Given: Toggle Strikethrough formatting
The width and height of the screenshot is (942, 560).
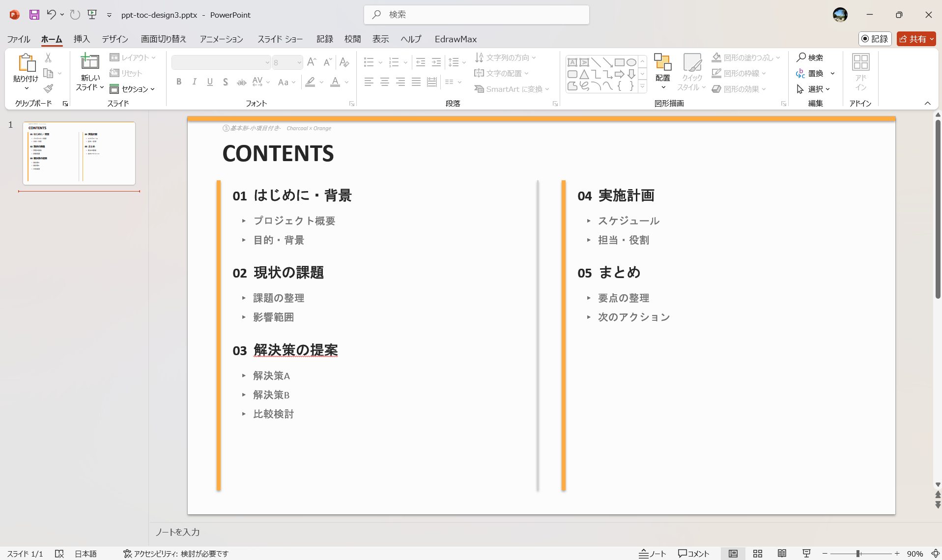Looking at the screenshot, I should [x=241, y=82].
